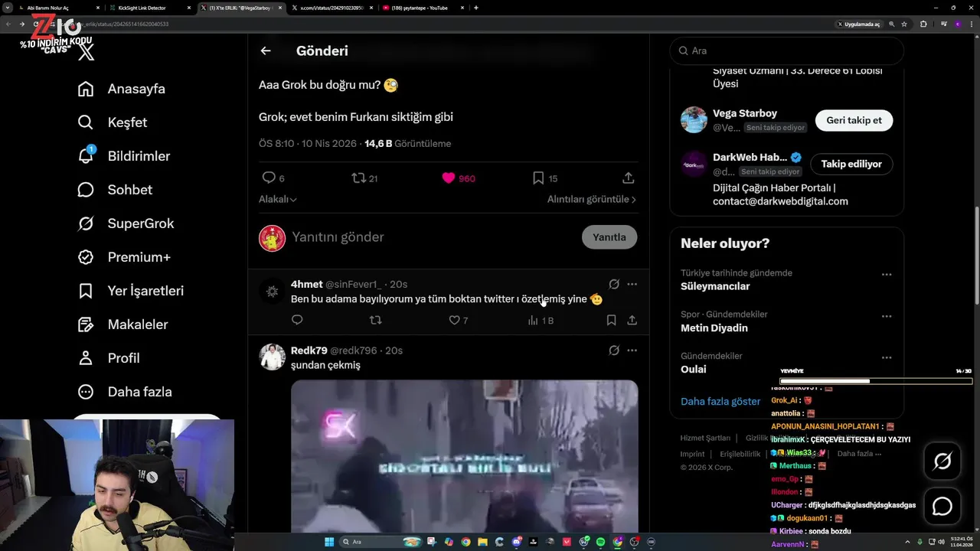Open Hizmet Şartları footer link
Viewport: 980px width, 551px height.
(705, 438)
